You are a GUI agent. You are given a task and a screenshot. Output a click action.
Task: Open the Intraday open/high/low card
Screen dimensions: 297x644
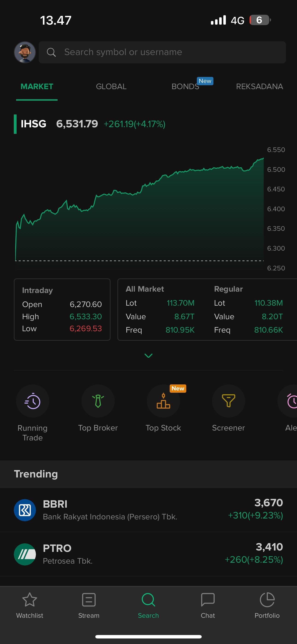tap(62, 310)
